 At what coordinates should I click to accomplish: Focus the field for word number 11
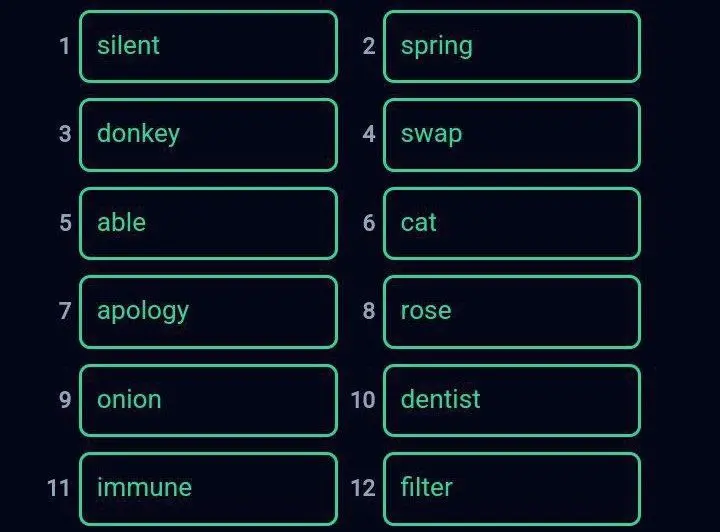(208, 489)
